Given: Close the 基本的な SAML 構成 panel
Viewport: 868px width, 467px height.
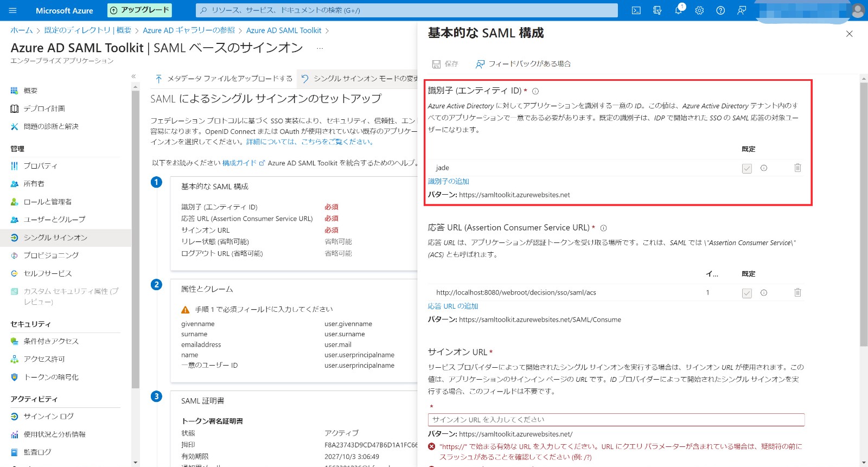Looking at the screenshot, I should pos(850,34).
